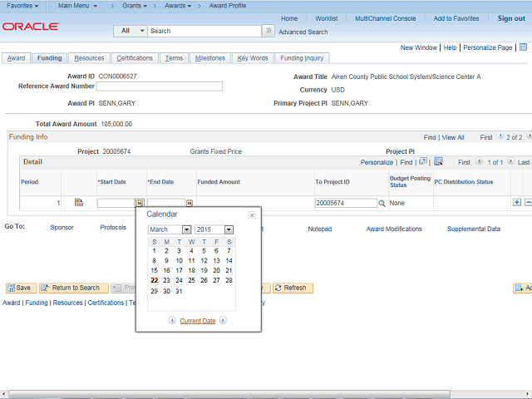Click the top Search text box
Viewport: 532px width, 399px height.
coord(204,31)
